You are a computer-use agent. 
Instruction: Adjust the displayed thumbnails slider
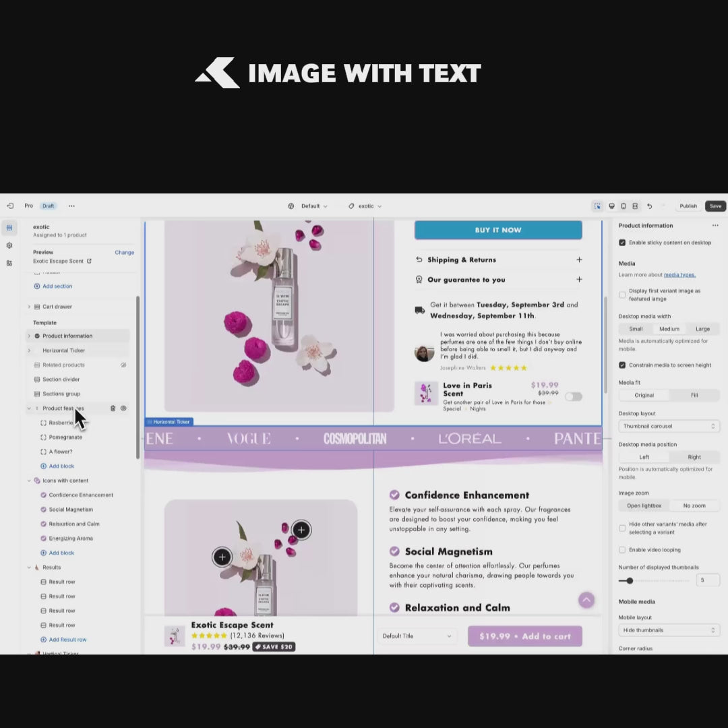click(630, 580)
